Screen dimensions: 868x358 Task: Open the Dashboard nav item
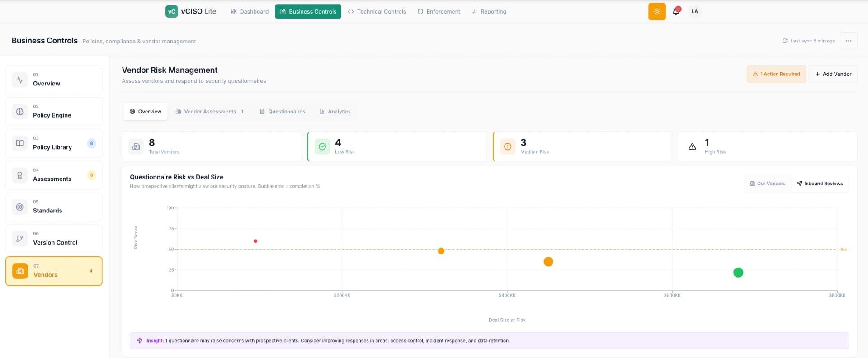pos(250,11)
